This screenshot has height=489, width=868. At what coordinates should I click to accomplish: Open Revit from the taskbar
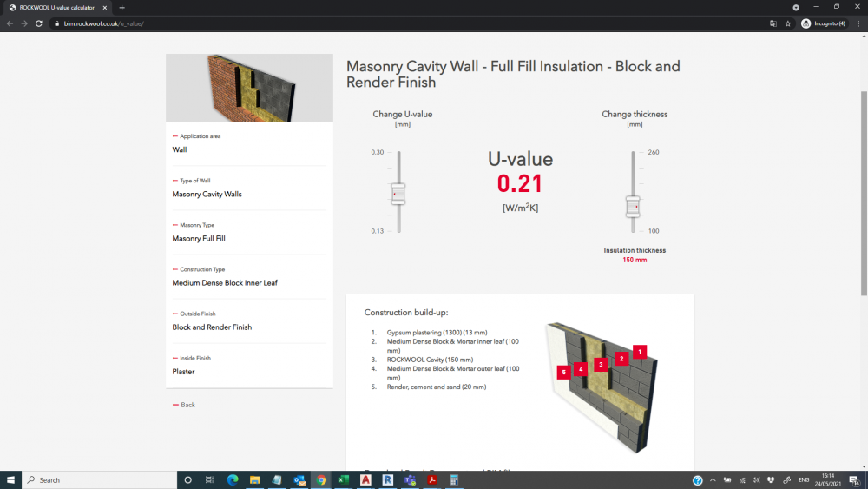tap(388, 479)
